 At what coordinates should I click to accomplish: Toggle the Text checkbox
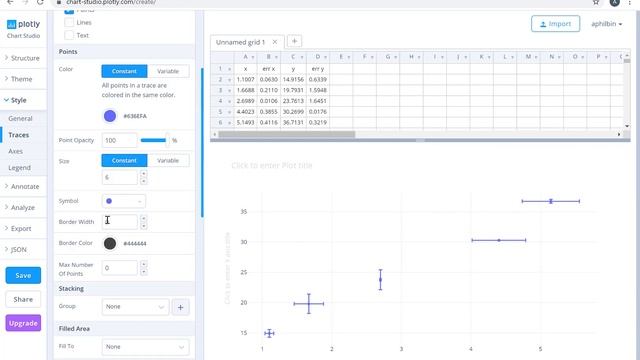click(69, 35)
